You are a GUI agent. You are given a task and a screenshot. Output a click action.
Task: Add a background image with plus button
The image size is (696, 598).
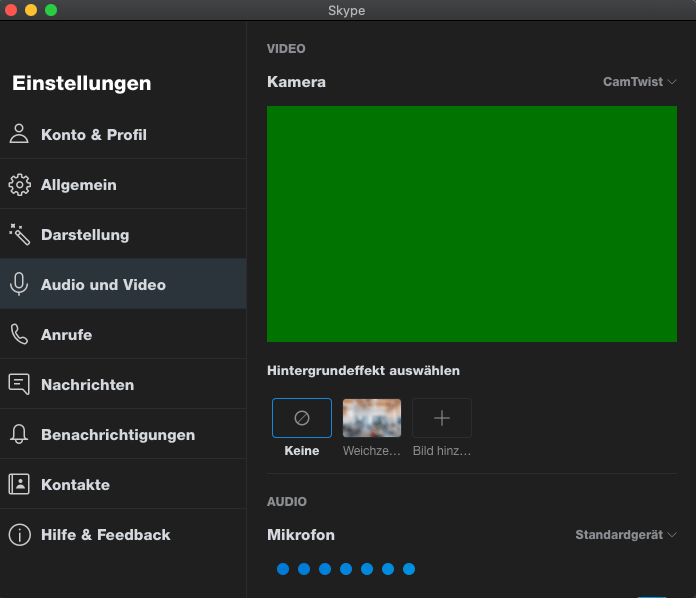[x=442, y=418]
